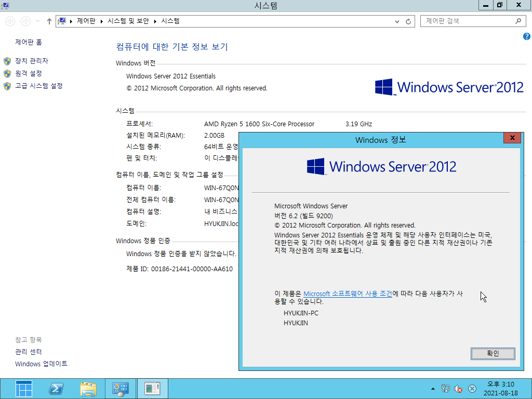Click 'AMD Ryzen 5 1600 Six-Core Processor' text
This screenshot has height=399, width=532.
(x=259, y=124)
